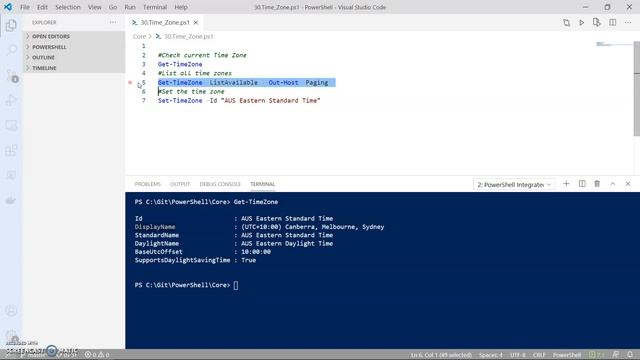This screenshot has height=360, width=640.
Task: Click the editor vertical scrollbar
Action: point(637,89)
